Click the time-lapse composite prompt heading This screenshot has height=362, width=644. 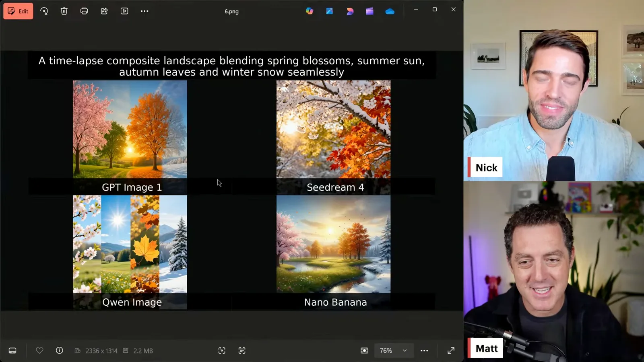point(231,66)
